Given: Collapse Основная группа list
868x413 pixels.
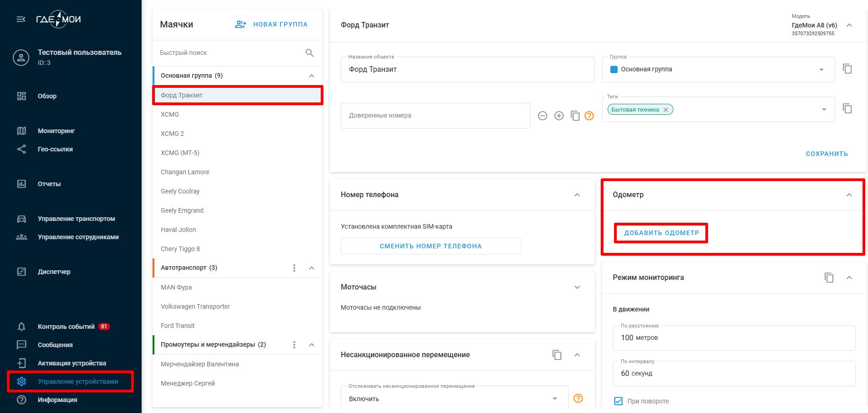Looking at the screenshot, I should pos(312,76).
